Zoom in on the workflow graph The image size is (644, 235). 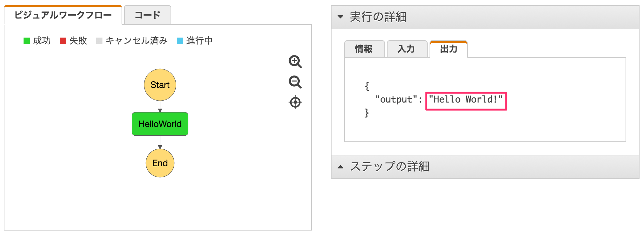click(295, 61)
